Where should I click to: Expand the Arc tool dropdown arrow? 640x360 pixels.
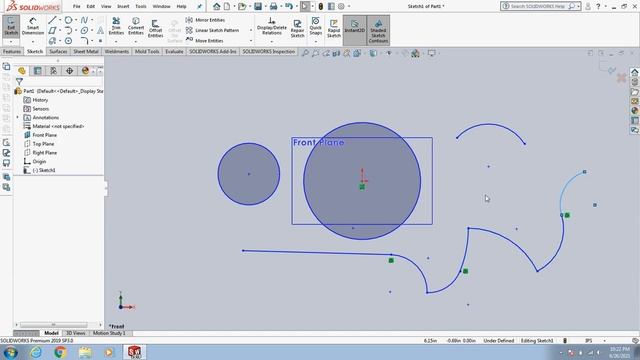click(x=76, y=31)
